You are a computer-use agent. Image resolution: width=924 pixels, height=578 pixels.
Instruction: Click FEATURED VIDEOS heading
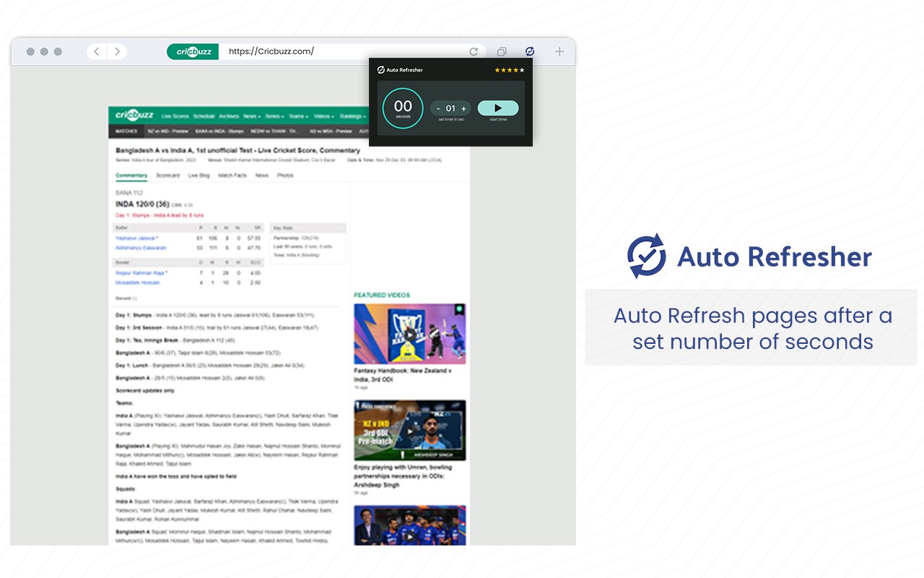coord(381,296)
